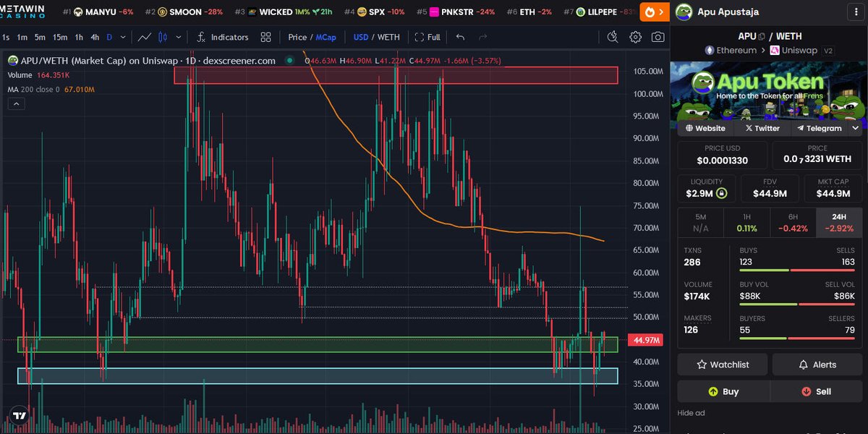
Task: Click the liquidity lock icon
Action: pyautogui.click(x=721, y=194)
